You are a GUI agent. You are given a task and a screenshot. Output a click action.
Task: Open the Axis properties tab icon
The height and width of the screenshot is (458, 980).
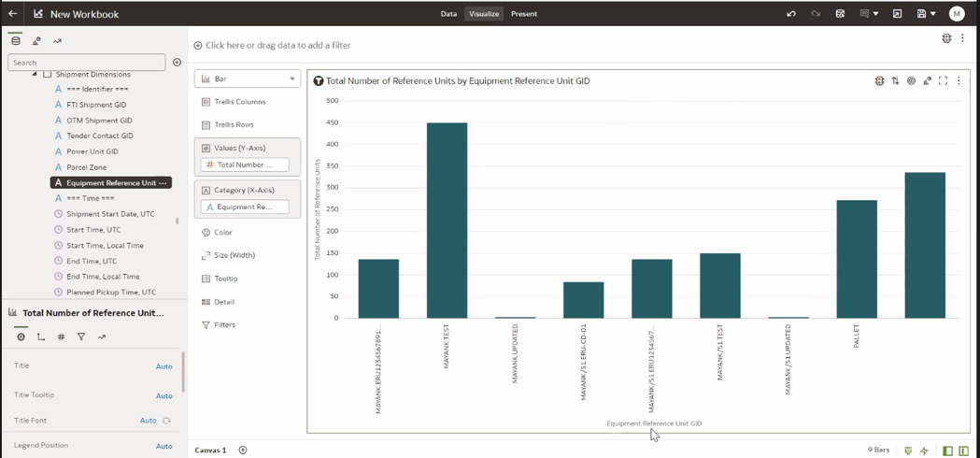41,337
